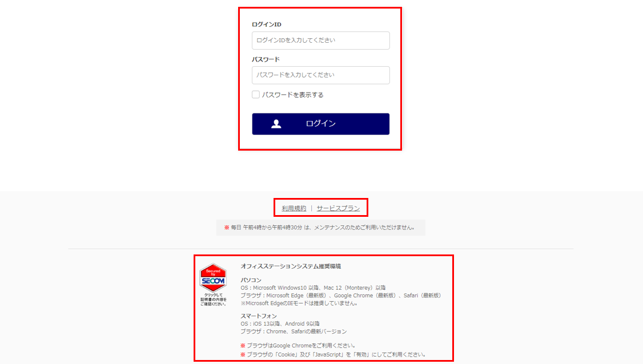
Task: Click the ログイン button text
Action: [321, 123]
